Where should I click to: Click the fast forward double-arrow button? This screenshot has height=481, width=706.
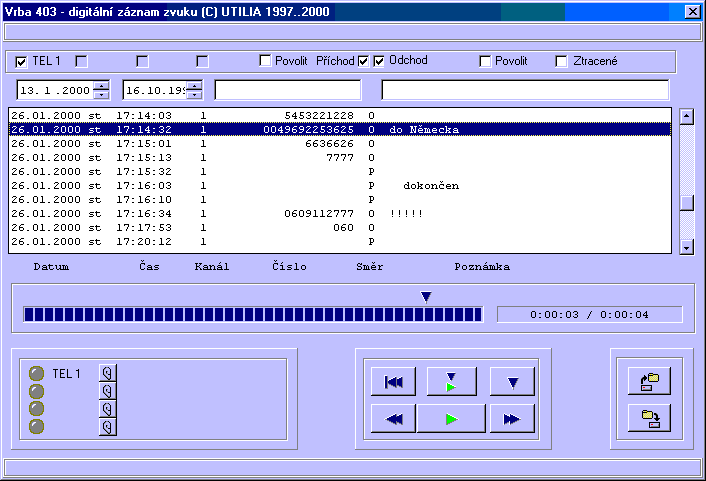[512, 419]
